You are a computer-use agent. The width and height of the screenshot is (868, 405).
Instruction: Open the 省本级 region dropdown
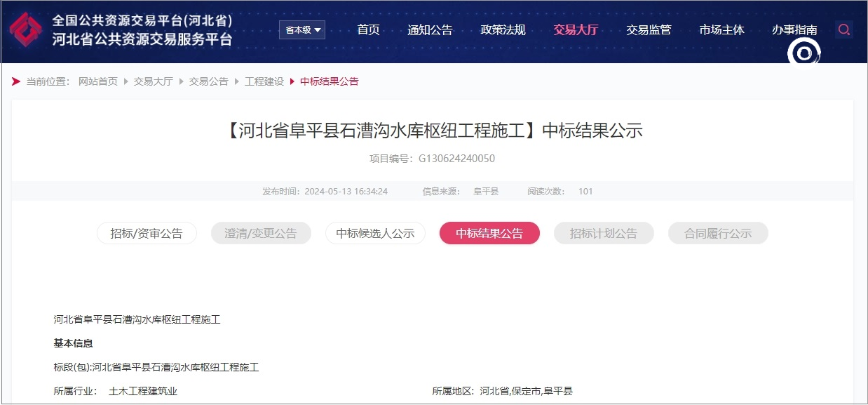(x=302, y=29)
